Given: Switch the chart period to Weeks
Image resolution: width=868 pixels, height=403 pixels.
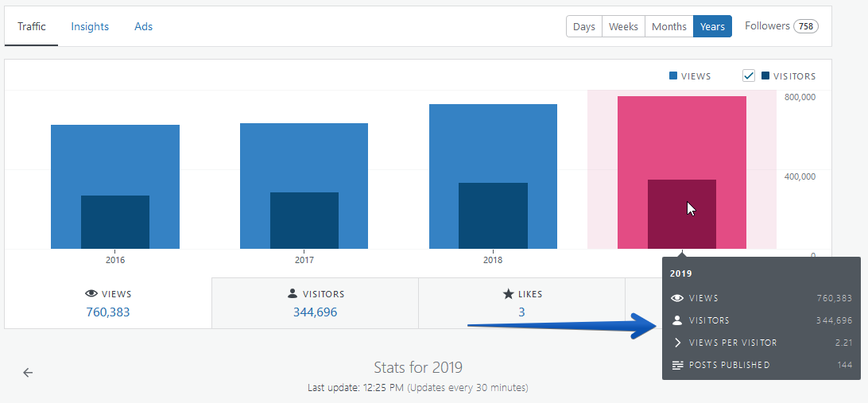Looking at the screenshot, I should [x=623, y=26].
